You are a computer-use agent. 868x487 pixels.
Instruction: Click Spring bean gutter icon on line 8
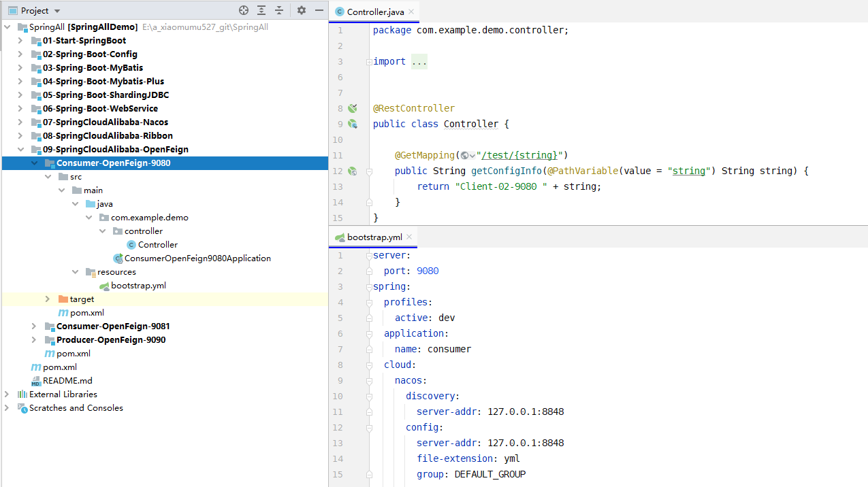(353, 108)
